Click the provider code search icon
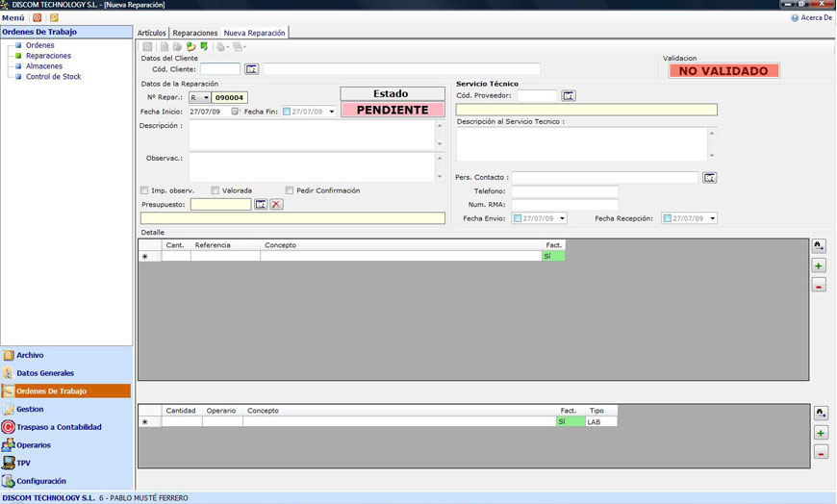 coord(569,95)
